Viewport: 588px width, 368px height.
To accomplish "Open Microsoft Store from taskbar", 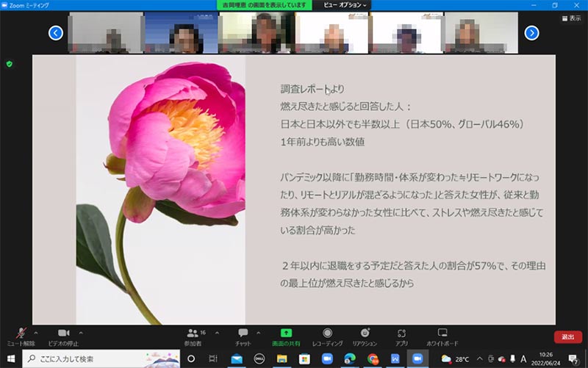I will click(304, 359).
